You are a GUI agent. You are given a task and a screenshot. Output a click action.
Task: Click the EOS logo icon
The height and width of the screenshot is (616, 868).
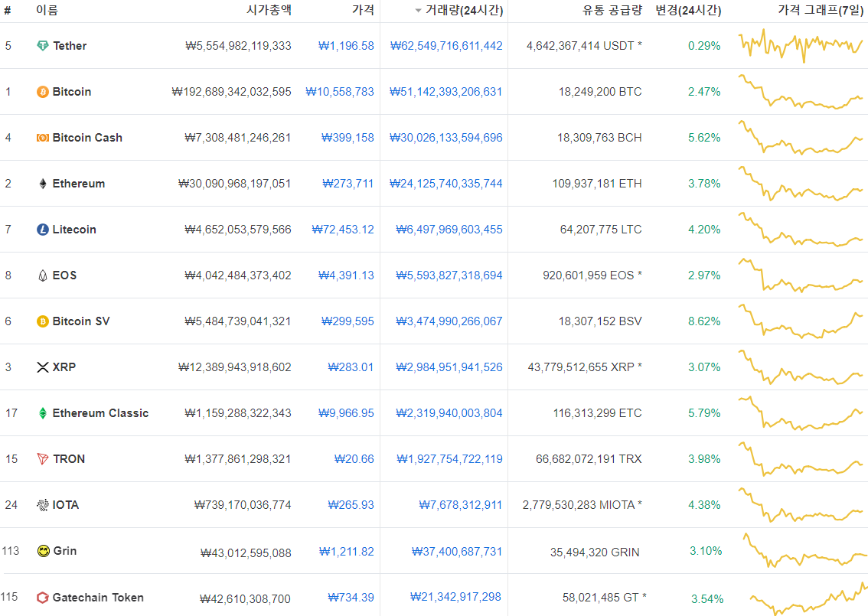[43, 275]
